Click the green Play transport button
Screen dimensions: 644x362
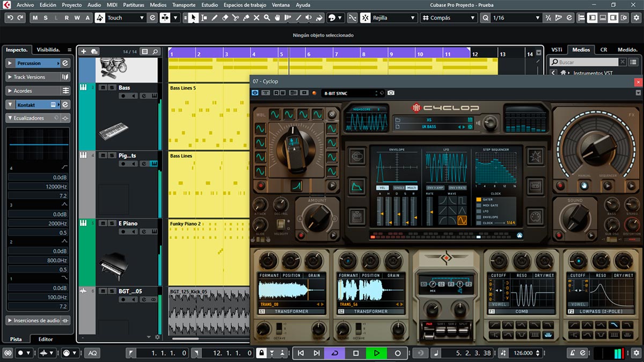click(x=376, y=353)
